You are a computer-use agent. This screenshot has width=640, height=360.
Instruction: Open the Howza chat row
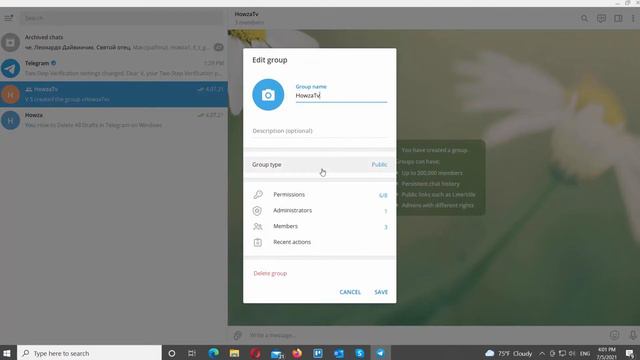tap(114, 120)
